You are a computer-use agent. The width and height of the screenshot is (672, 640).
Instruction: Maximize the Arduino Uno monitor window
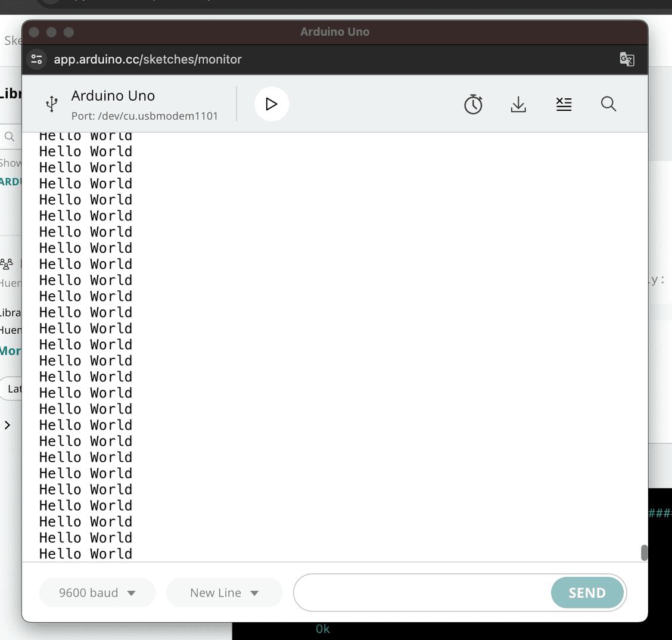tap(69, 32)
